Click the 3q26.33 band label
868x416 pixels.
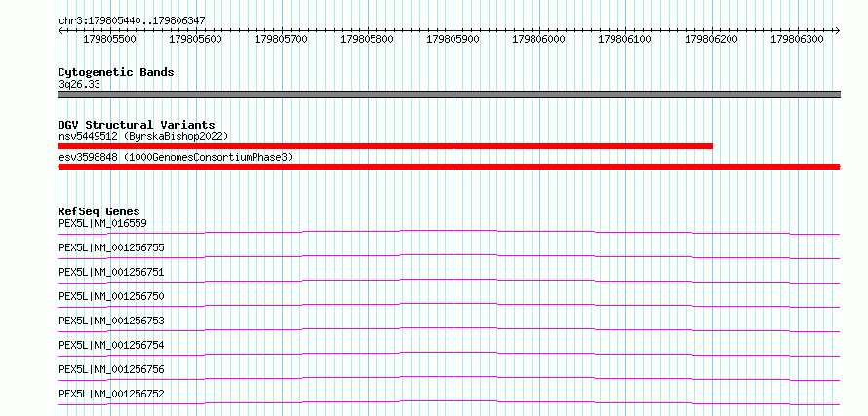pyautogui.click(x=80, y=85)
